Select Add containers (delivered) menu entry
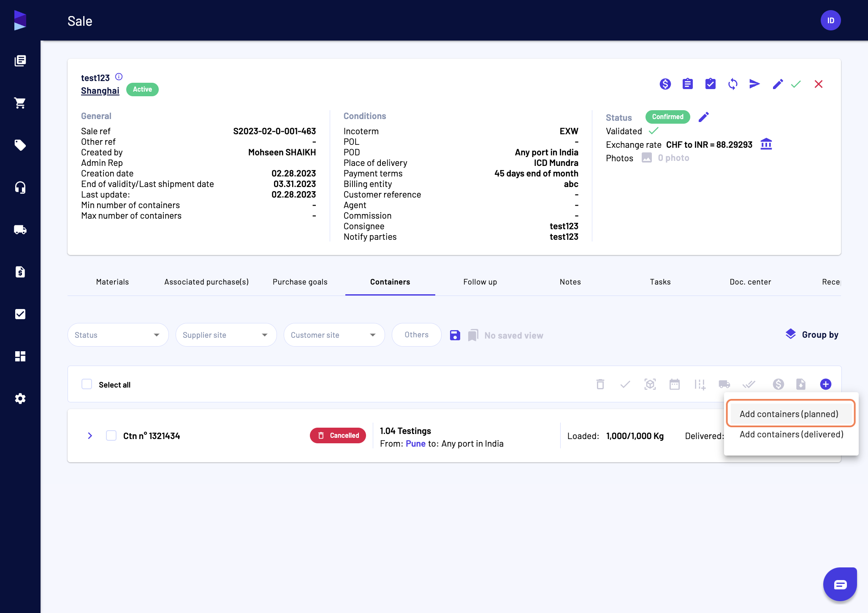This screenshot has width=868, height=613. point(792,434)
